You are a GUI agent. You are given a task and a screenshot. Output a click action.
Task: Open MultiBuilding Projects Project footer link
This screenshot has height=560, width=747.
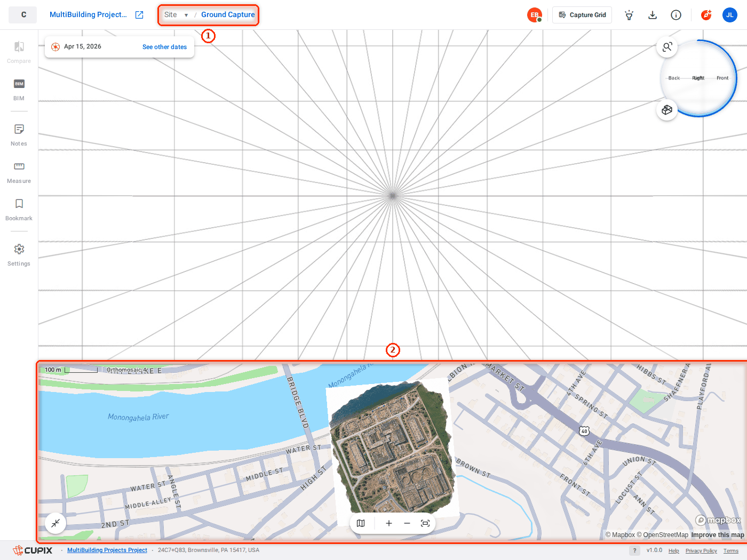(x=107, y=550)
